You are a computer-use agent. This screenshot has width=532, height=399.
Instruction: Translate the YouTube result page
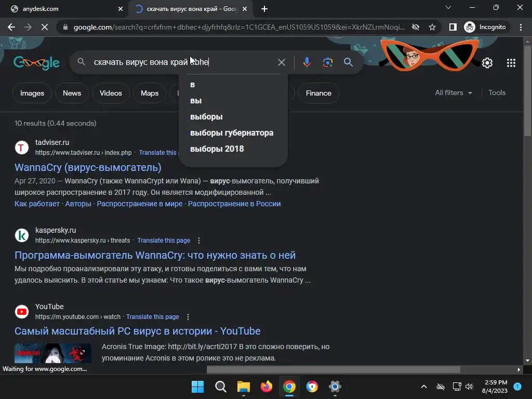pyautogui.click(x=152, y=316)
